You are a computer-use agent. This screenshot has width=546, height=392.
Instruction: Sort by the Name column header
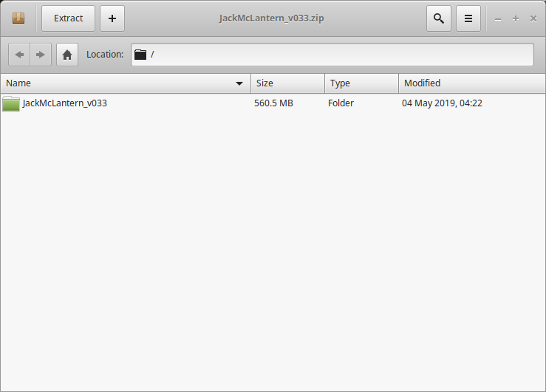click(126, 83)
